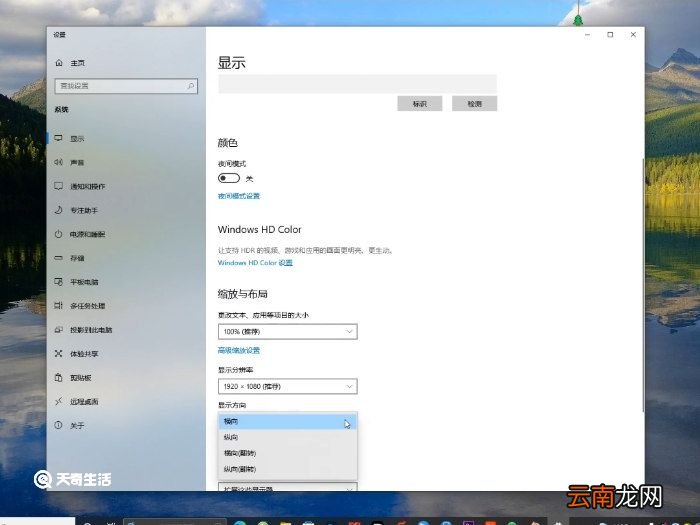This screenshot has width=700, height=525.
Task: Click the 显示分辨率 resolution label
Action: tap(236, 370)
